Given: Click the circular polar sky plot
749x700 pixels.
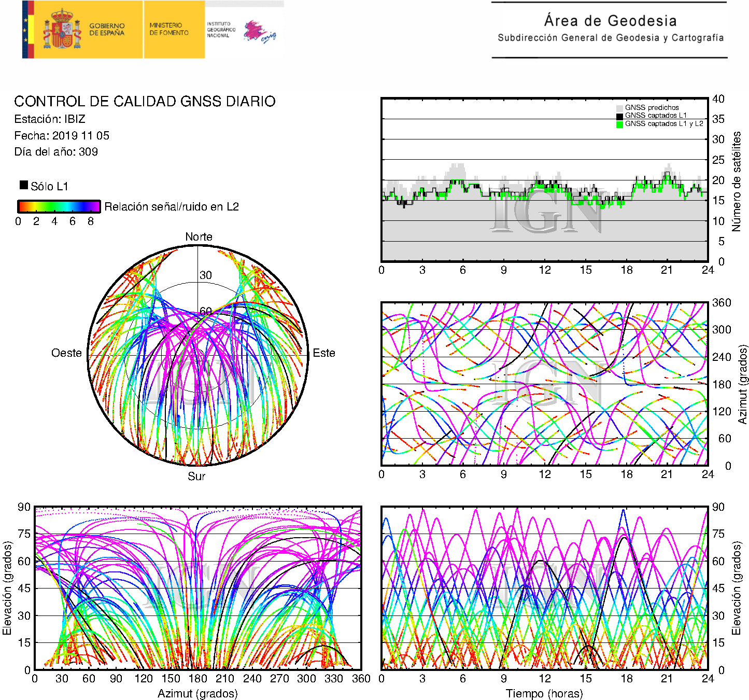Looking at the screenshot, I should (x=198, y=356).
